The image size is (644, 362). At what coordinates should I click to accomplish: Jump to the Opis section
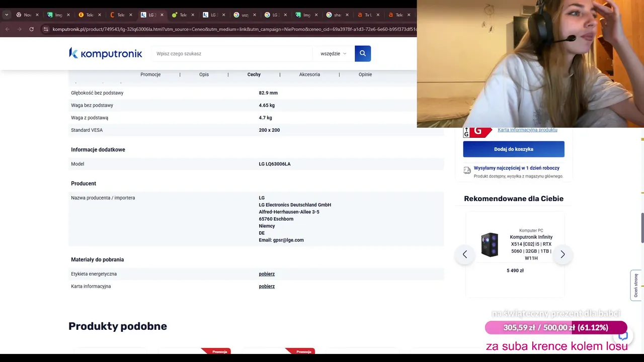(x=204, y=74)
